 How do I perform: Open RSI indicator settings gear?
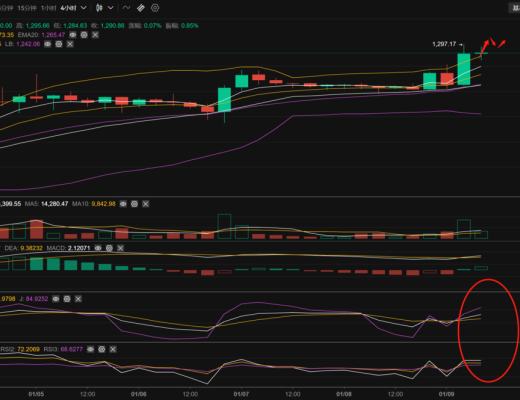[x=102, y=349]
